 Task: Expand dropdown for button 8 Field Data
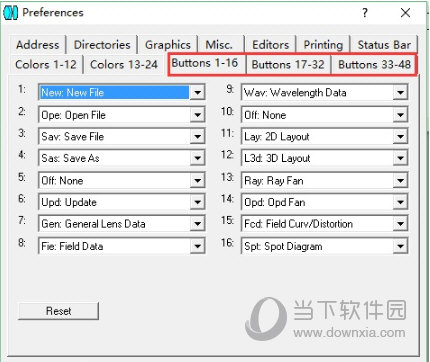[197, 246]
